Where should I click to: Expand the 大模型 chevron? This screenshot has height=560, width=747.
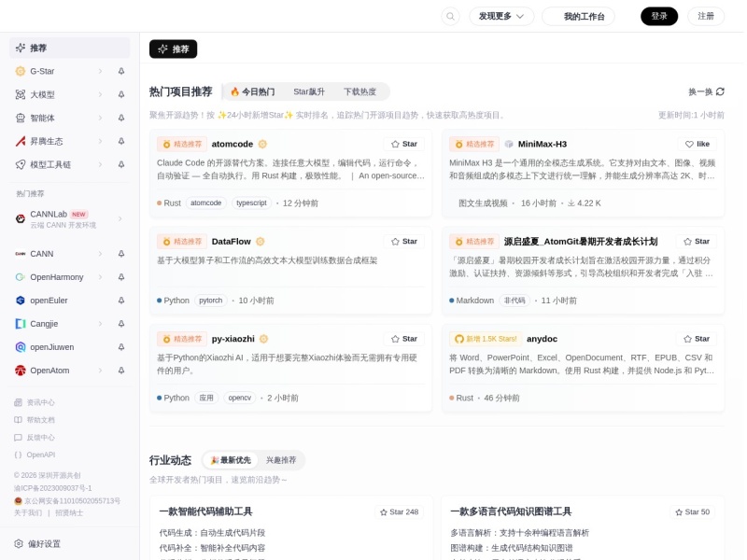click(100, 94)
